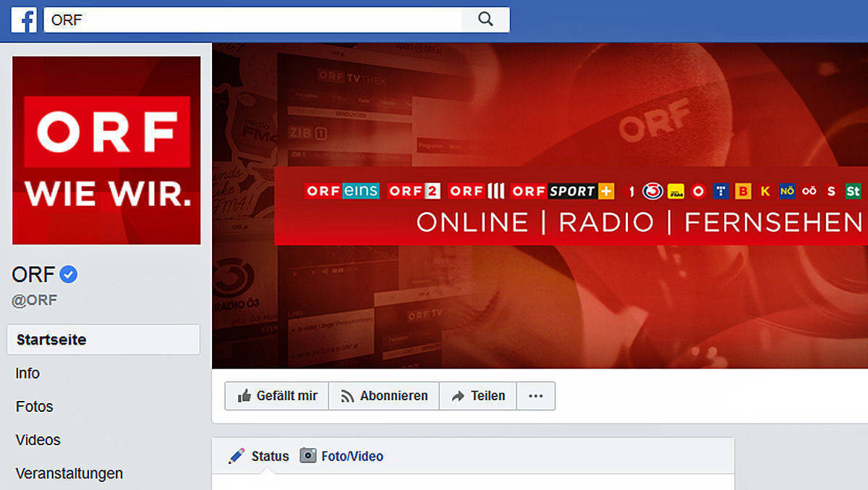Viewport: 868px width, 490px height.
Task: Click the Gefällt mir button
Action: (x=277, y=396)
